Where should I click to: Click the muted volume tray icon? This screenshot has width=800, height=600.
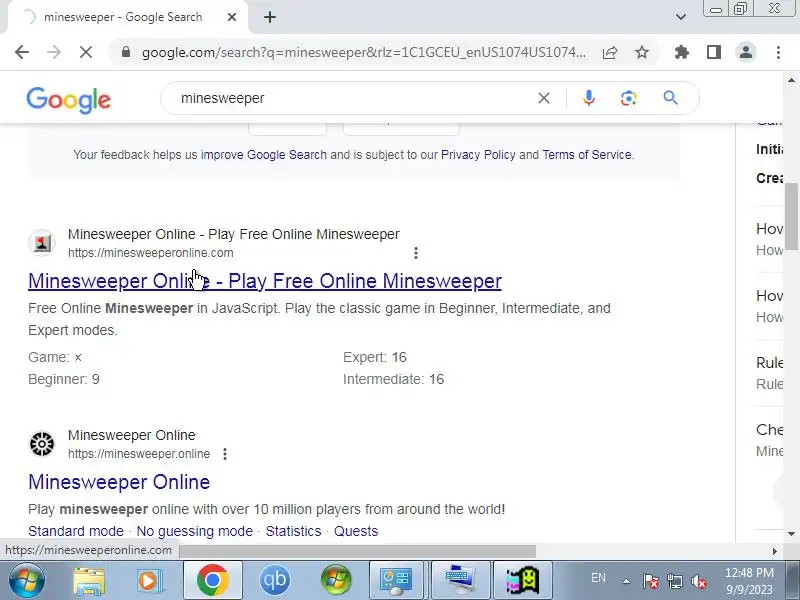click(x=698, y=581)
